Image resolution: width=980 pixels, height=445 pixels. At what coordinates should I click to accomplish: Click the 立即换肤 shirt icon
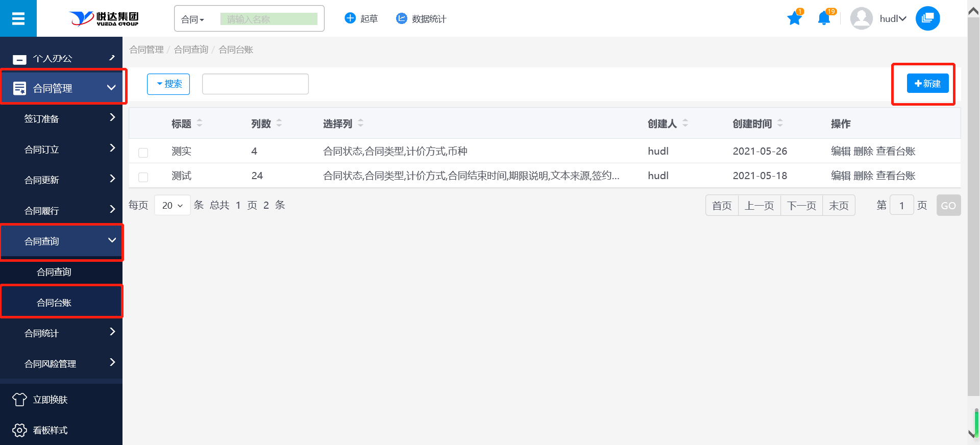[19, 400]
